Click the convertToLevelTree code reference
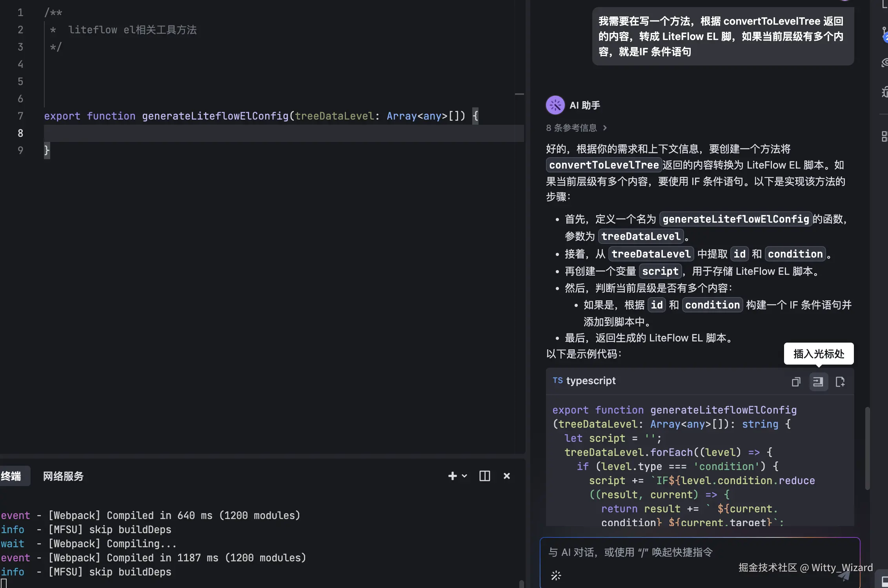This screenshot has height=588, width=888. coord(604,165)
